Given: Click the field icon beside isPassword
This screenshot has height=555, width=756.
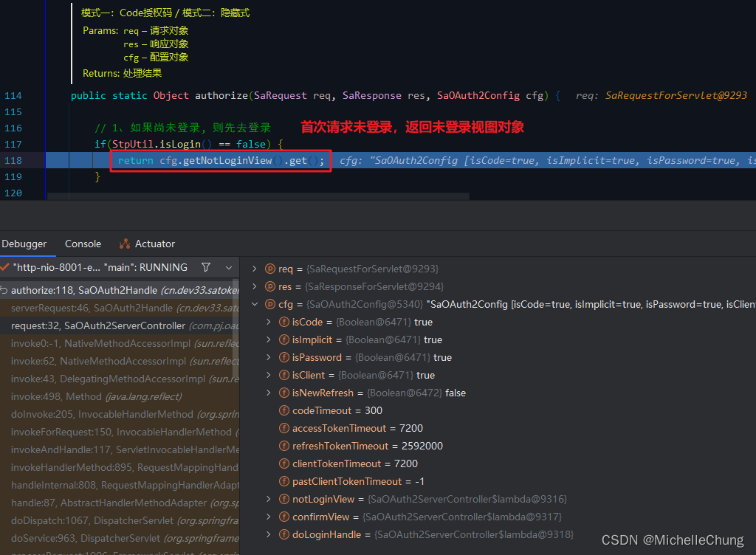Looking at the screenshot, I should pyautogui.click(x=284, y=357).
